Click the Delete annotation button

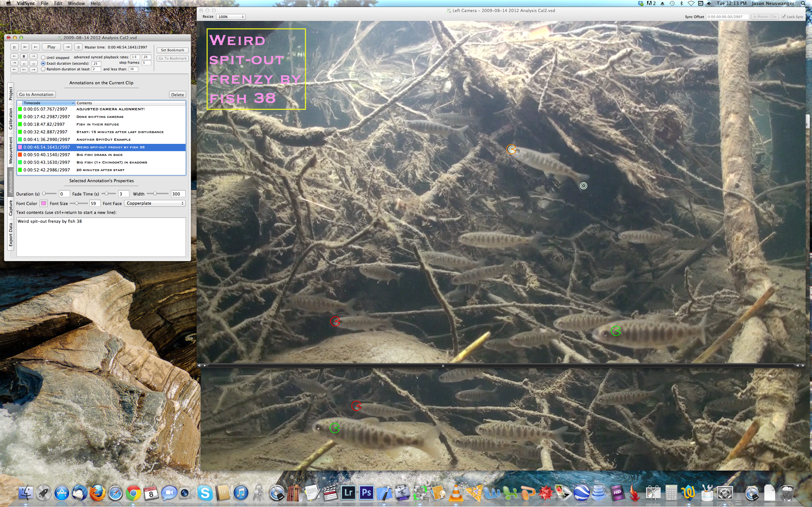(177, 94)
